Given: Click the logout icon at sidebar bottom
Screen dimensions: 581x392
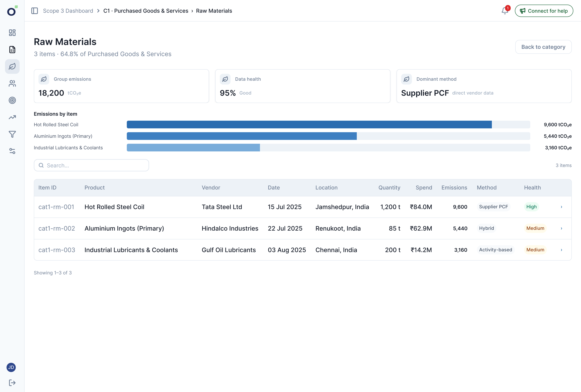Looking at the screenshot, I should point(12,383).
